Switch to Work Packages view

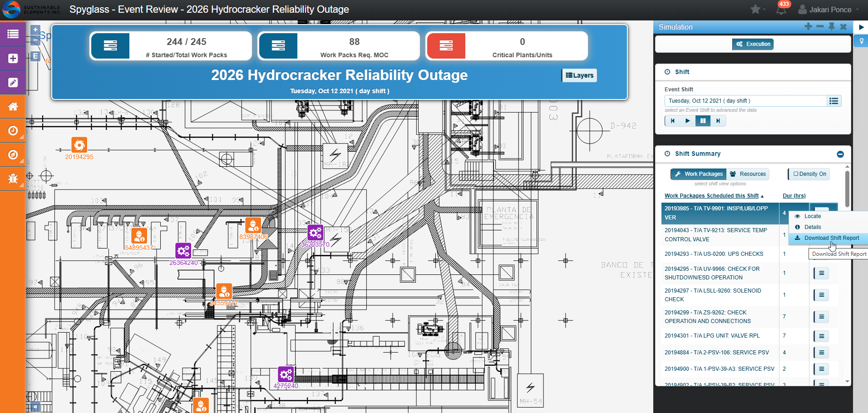pos(698,174)
